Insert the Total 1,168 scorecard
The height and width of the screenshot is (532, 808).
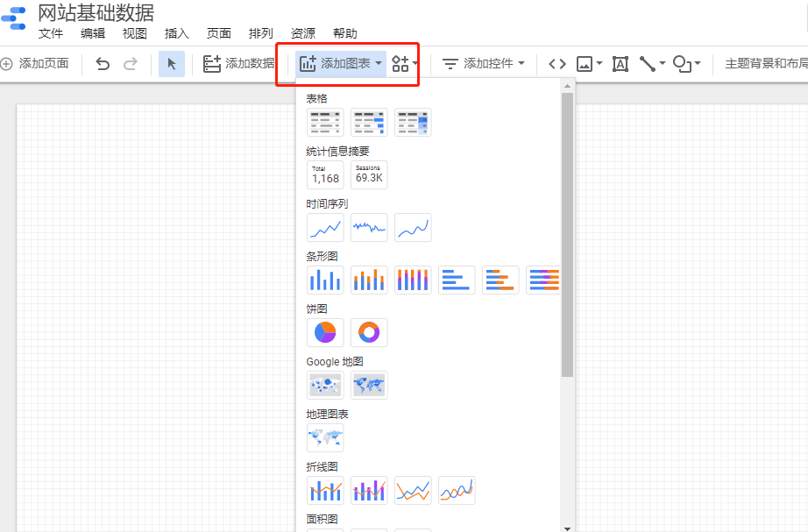[325, 174]
